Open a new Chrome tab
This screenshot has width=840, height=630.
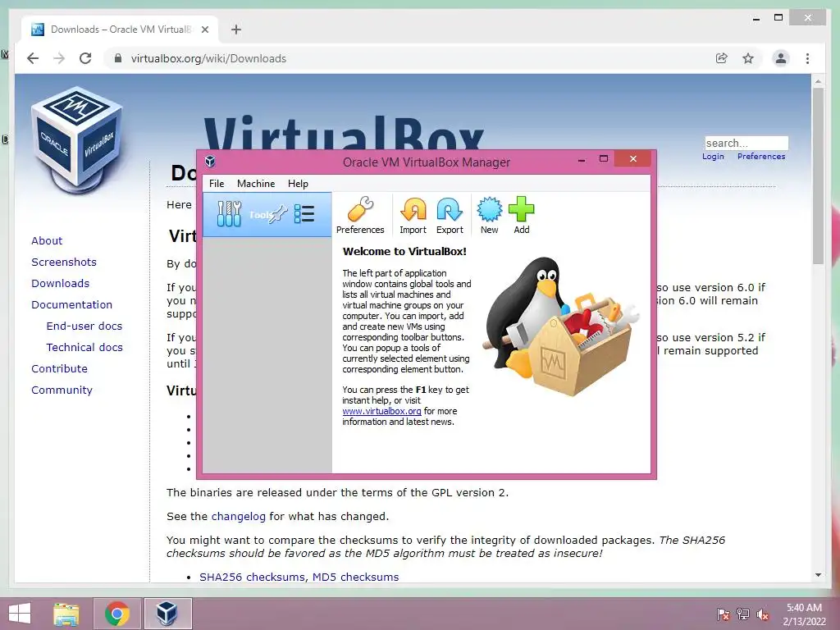(235, 30)
